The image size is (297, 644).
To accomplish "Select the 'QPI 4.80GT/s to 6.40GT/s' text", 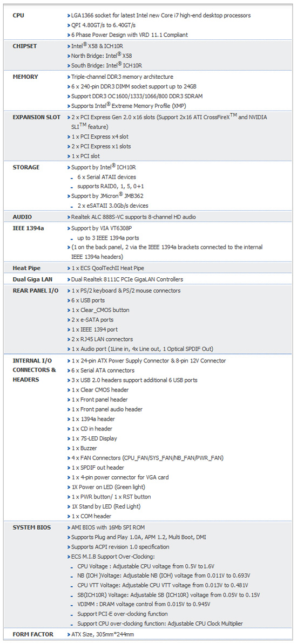I will (104, 25).
